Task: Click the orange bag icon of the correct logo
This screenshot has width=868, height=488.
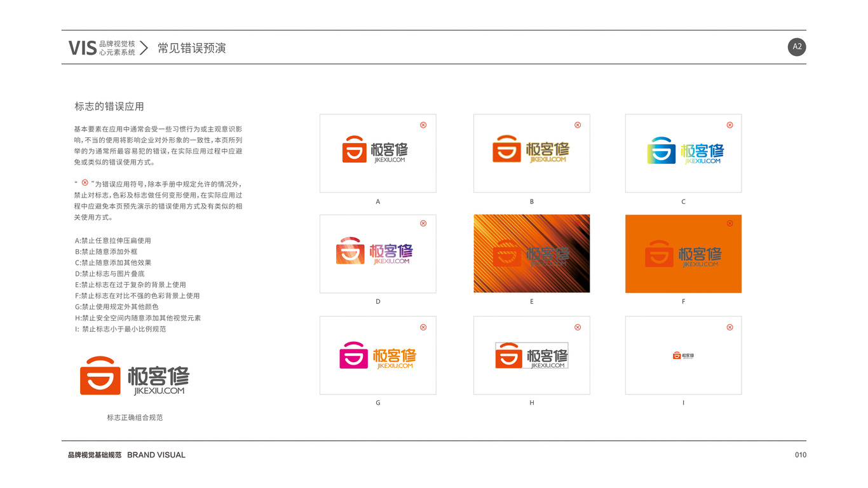Action: pos(100,376)
